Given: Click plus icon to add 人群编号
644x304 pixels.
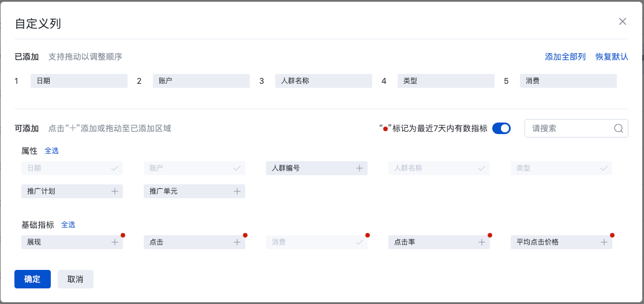Looking at the screenshot, I should (x=359, y=168).
